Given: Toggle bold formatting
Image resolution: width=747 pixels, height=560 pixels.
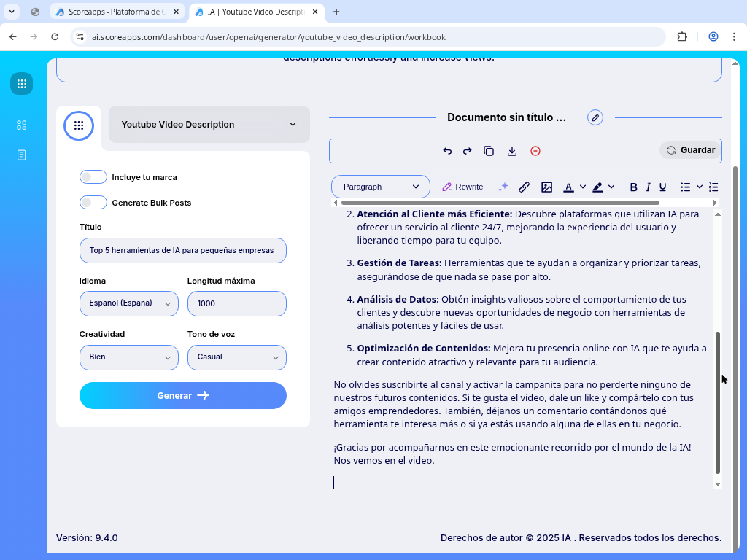Looking at the screenshot, I should (633, 187).
